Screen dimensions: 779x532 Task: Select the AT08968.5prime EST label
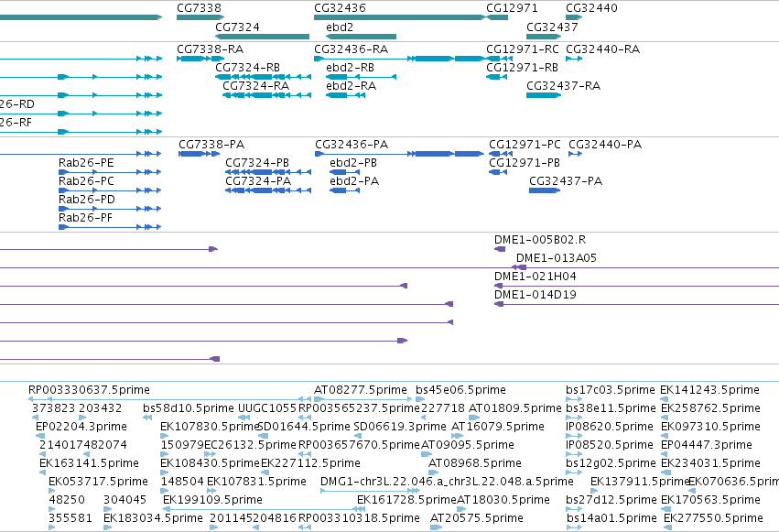coord(475,463)
